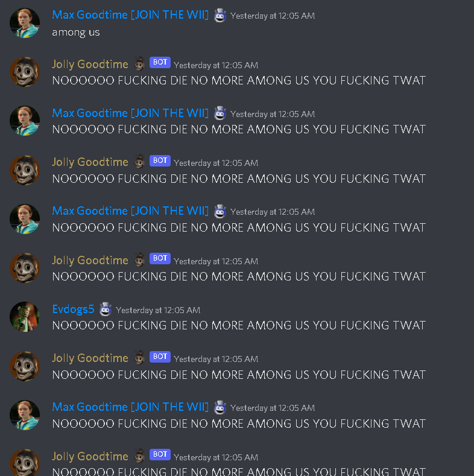The width and height of the screenshot is (474, 476).
Task: Click the BOT tag on fourth Jolly Goodtime message
Action: pyautogui.click(x=160, y=357)
